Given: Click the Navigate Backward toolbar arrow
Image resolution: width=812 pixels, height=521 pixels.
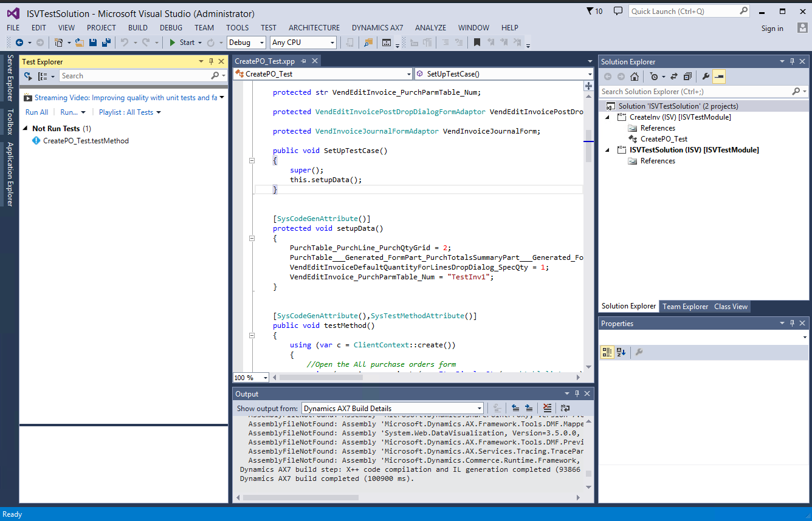Looking at the screenshot, I should click(19, 43).
